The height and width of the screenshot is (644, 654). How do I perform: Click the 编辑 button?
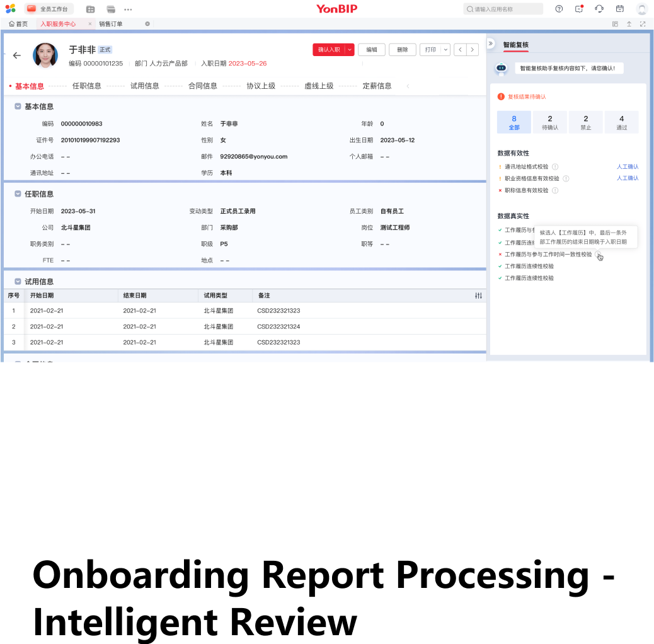tap(372, 50)
